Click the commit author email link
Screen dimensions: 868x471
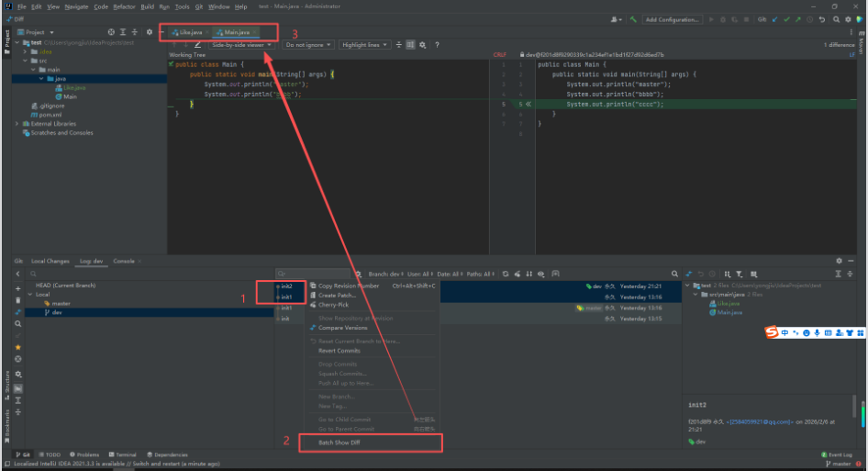click(x=762, y=421)
